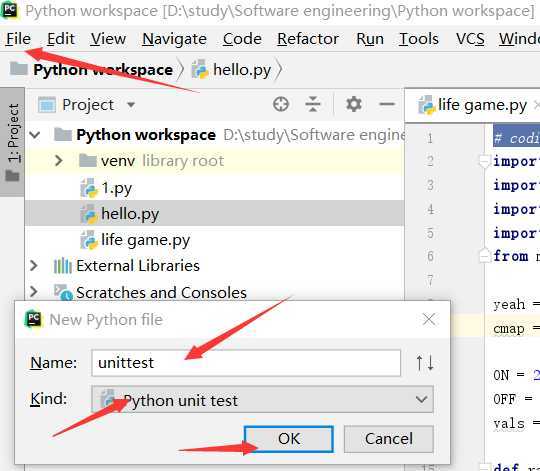
Task: Toggle import fold marker at line 2
Action: tap(484, 161)
